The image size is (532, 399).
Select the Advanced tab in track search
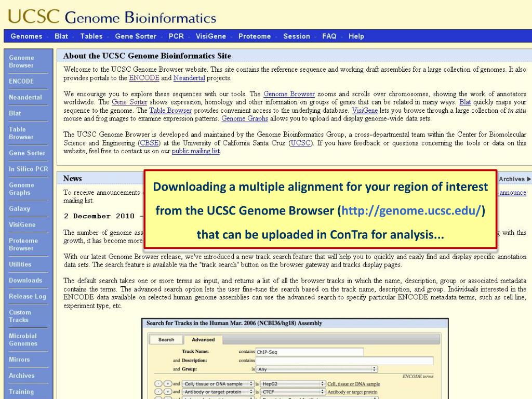[x=203, y=340]
